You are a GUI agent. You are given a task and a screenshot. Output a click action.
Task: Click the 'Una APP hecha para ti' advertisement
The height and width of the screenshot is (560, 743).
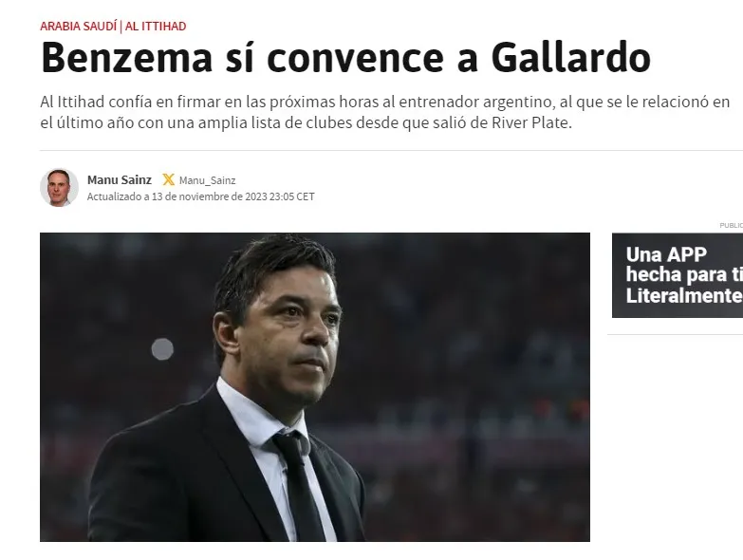(x=678, y=275)
